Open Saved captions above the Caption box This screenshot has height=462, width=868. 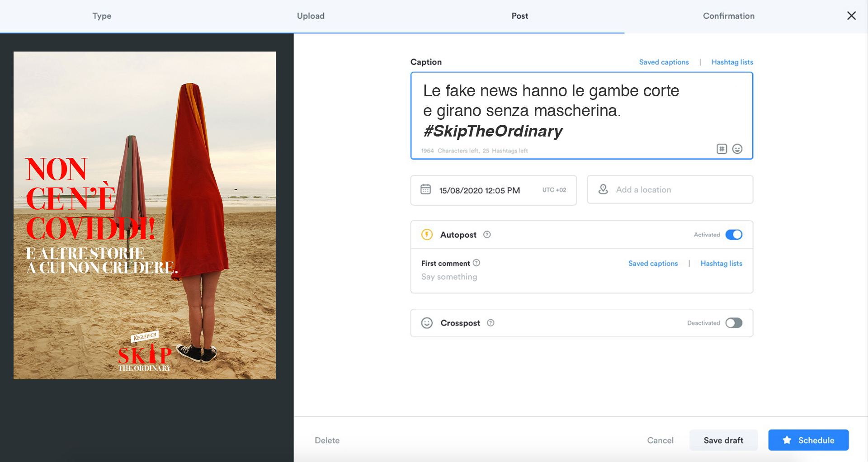(x=664, y=62)
